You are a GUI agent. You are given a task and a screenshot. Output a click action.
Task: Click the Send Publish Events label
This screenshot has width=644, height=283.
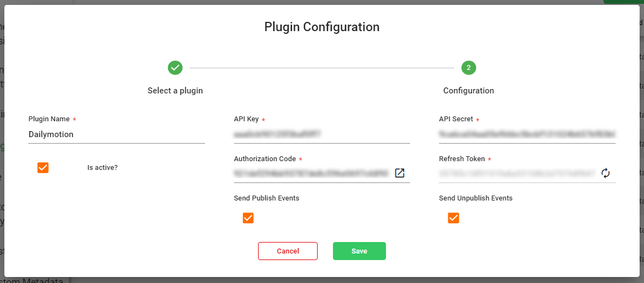click(266, 198)
